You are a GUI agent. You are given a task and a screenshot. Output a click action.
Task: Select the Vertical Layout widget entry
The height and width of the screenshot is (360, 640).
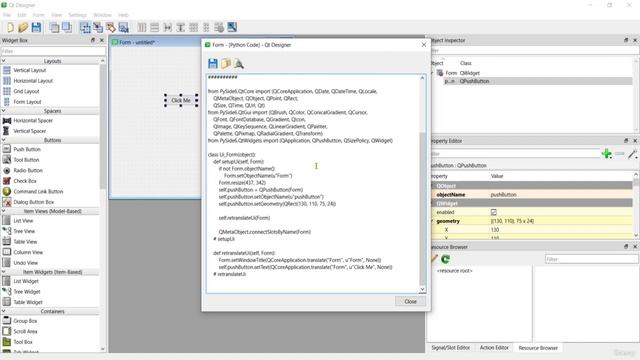[29, 70]
